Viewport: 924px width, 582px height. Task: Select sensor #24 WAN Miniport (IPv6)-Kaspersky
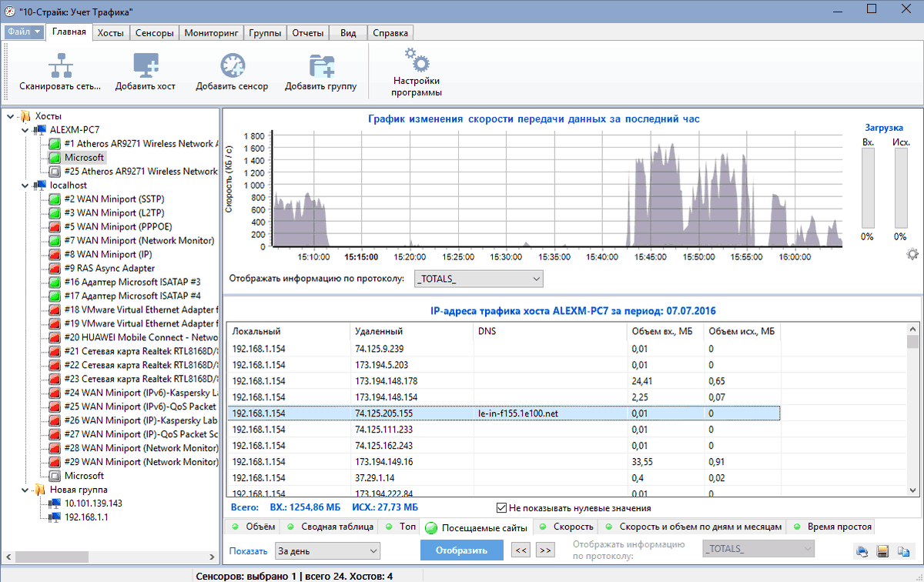(134, 393)
